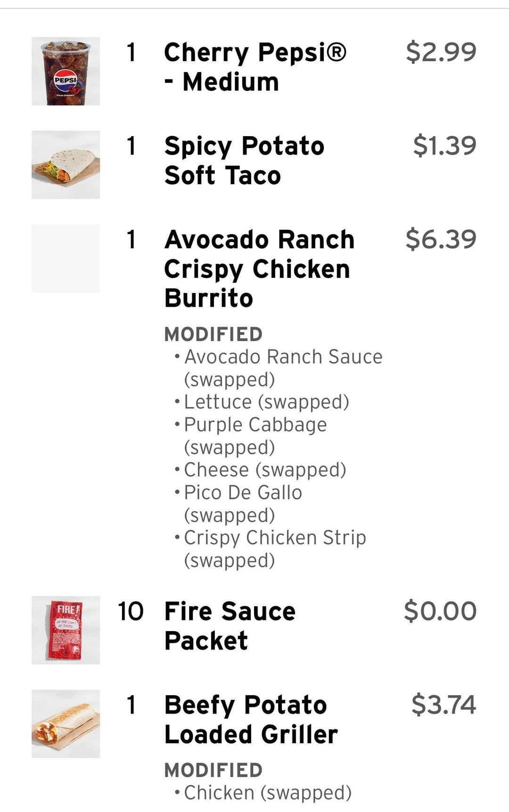Tap the MODIFIED label under the burrito

213,334
